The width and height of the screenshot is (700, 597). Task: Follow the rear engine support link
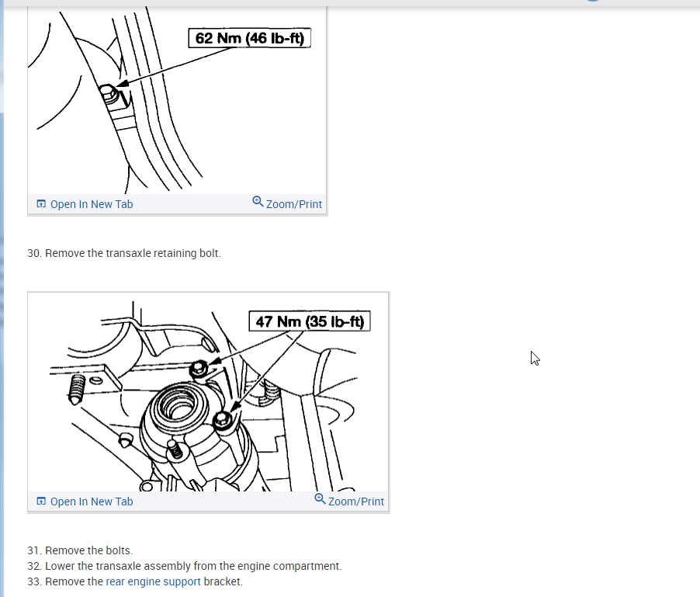pos(153,581)
